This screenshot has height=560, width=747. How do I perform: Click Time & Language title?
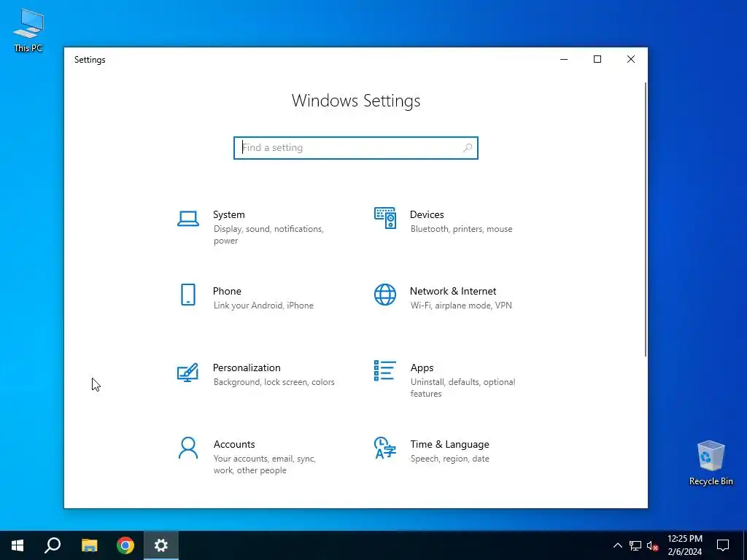pyautogui.click(x=449, y=444)
